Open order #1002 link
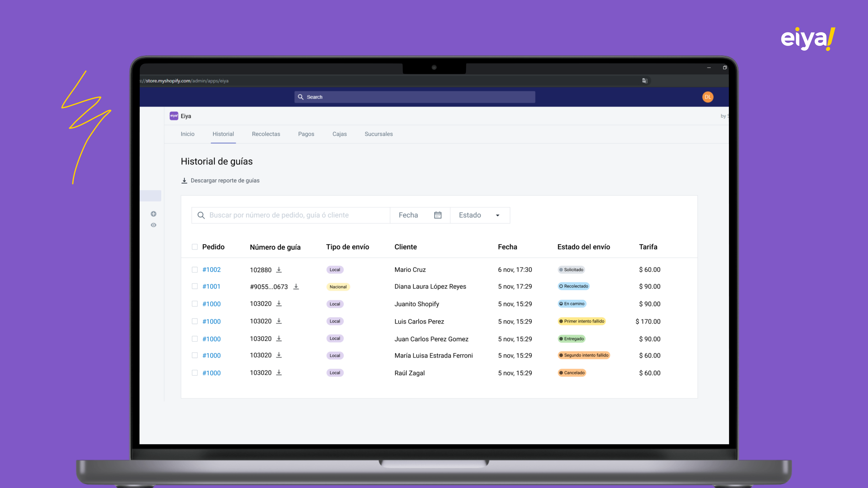The height and width of the screenshot is (488, 868). pyautogui.click(x=211, y=270)
